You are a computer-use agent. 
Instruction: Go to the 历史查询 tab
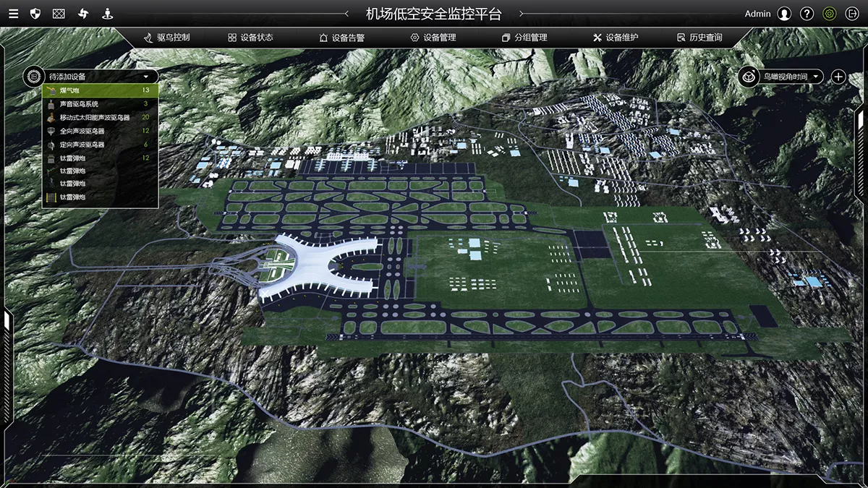coord(699,38)
